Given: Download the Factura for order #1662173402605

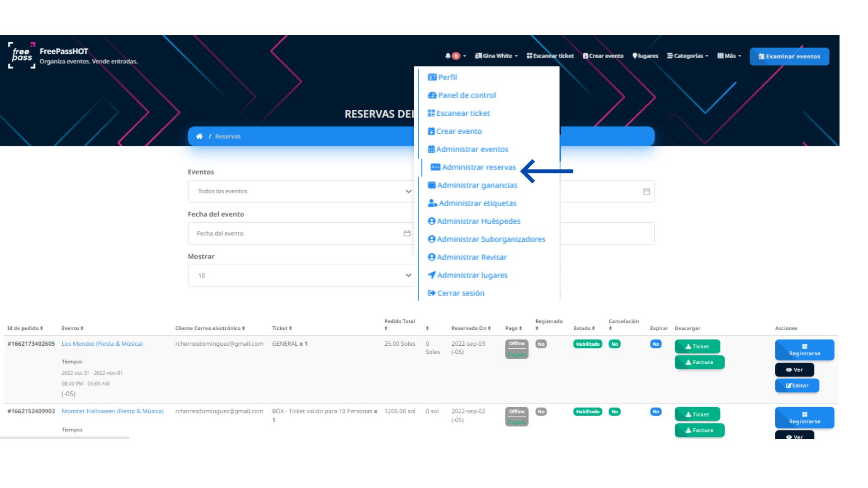Looking at the screenshot, I should tap(699, 362).
